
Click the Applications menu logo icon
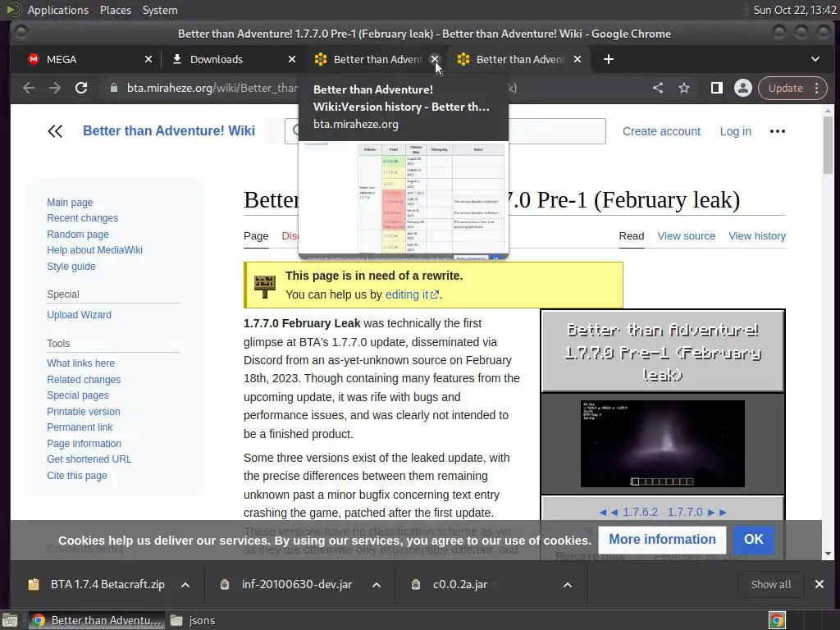pyautogui.click(x=15, y=10)
